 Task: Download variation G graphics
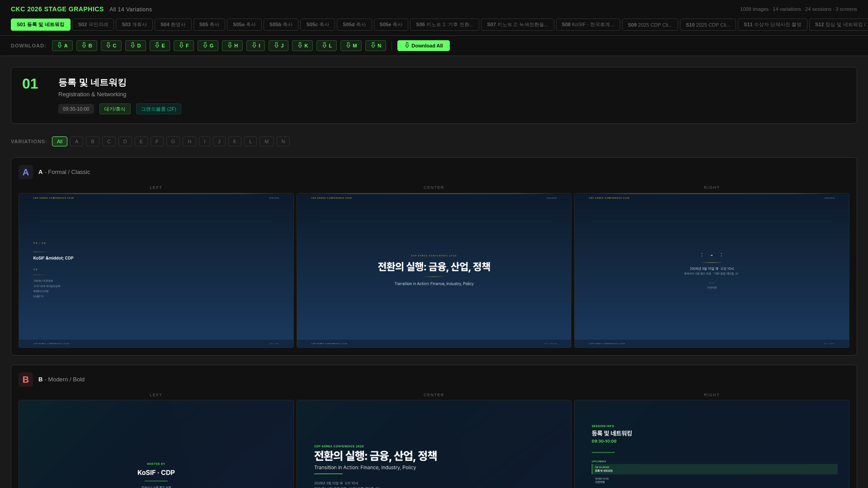(208, 46)
